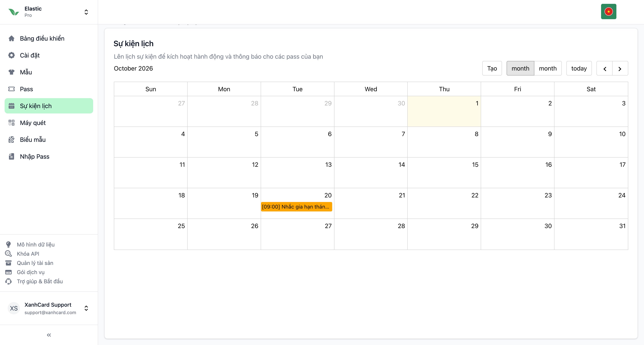Click the day number 31
This screenshot has width=644, height=345.
[x=622, y=226]
